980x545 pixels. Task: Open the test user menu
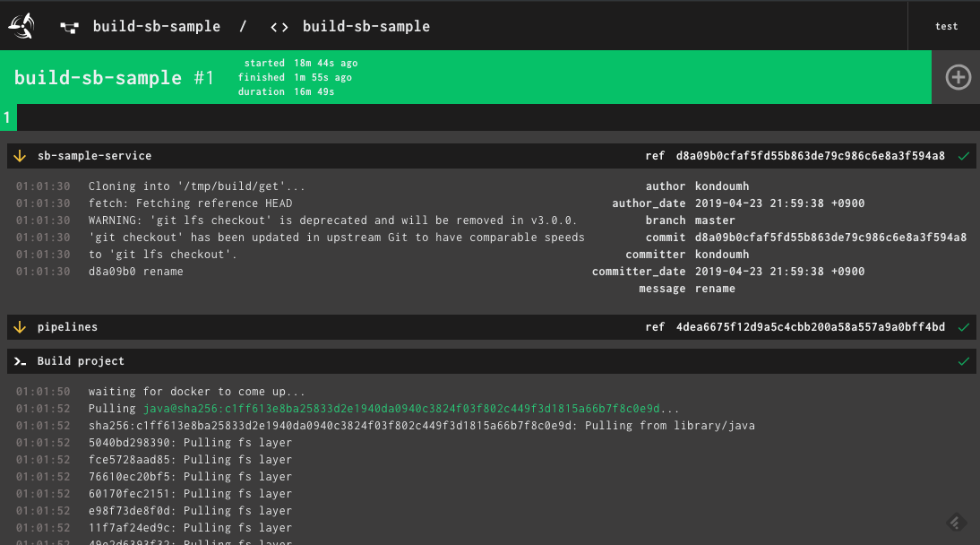[946, 26]
